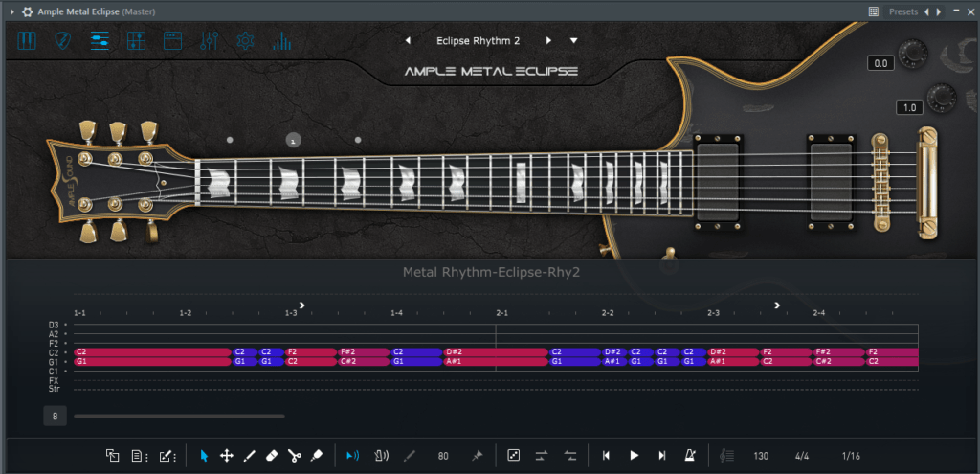Click the 2-1 bar marker
The height and width of the screenshot is (474, 980).
click(x=501, y=313)
